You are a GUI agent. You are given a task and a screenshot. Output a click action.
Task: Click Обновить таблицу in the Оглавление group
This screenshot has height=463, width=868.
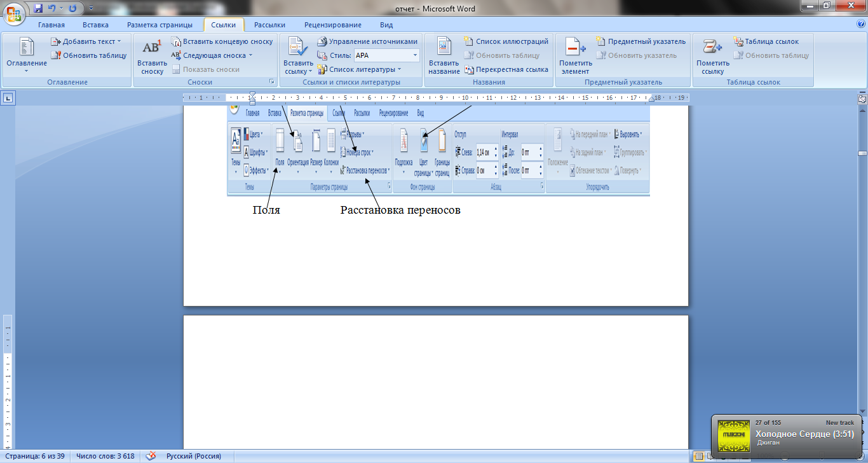point(88,55)
